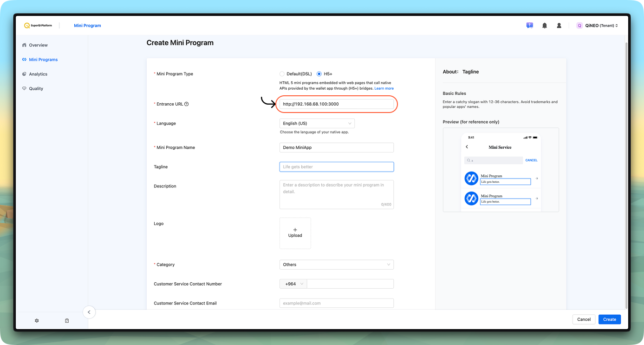
Task: Click the user profile icon
Action: pyautogui.click(x=559, y=26)
